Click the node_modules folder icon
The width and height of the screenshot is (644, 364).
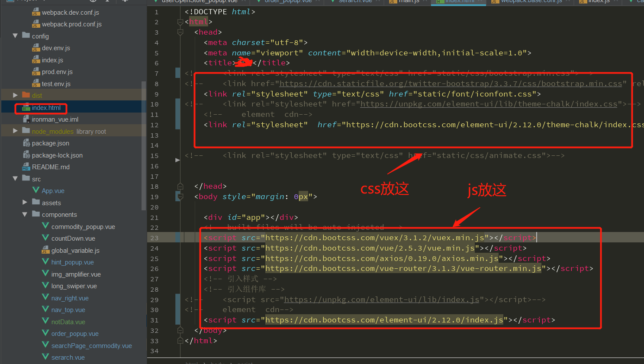26,131
